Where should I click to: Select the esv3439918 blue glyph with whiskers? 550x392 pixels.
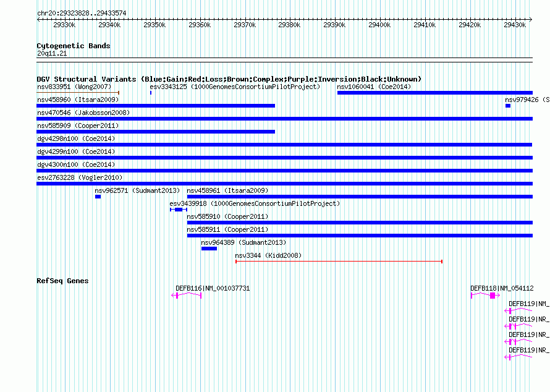[x=179, y=210]
